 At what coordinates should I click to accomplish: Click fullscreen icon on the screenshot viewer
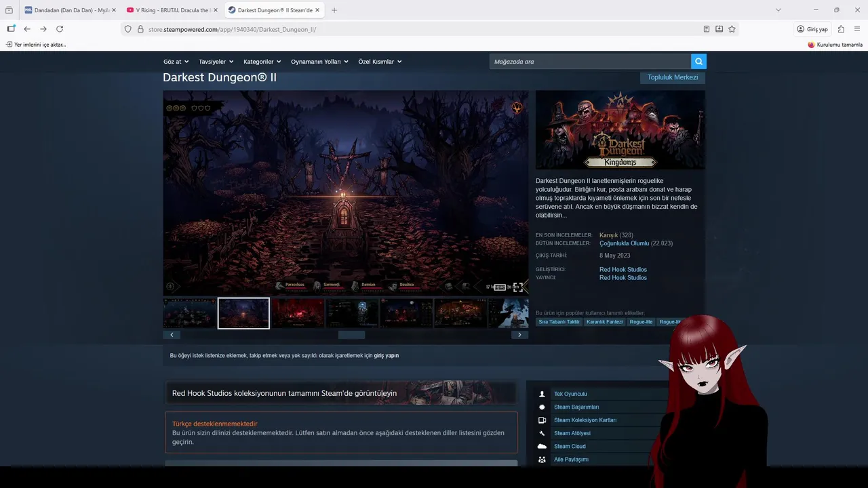click(x=517, y=287)
